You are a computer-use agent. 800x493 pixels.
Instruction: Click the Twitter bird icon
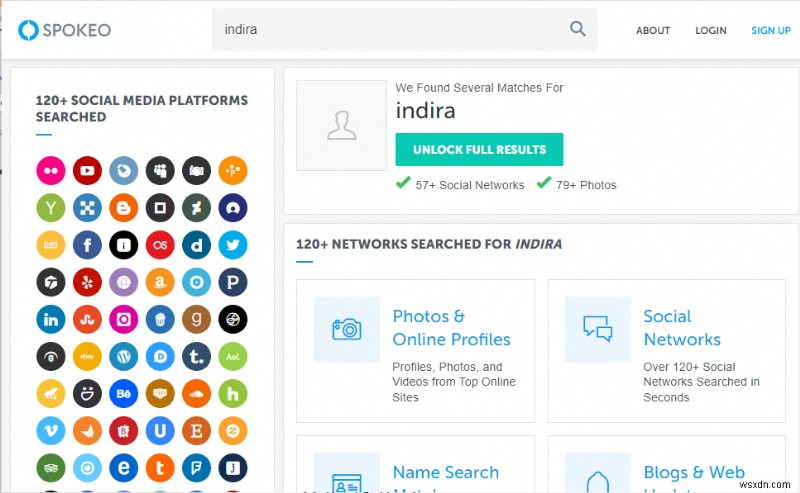point(233,245)
